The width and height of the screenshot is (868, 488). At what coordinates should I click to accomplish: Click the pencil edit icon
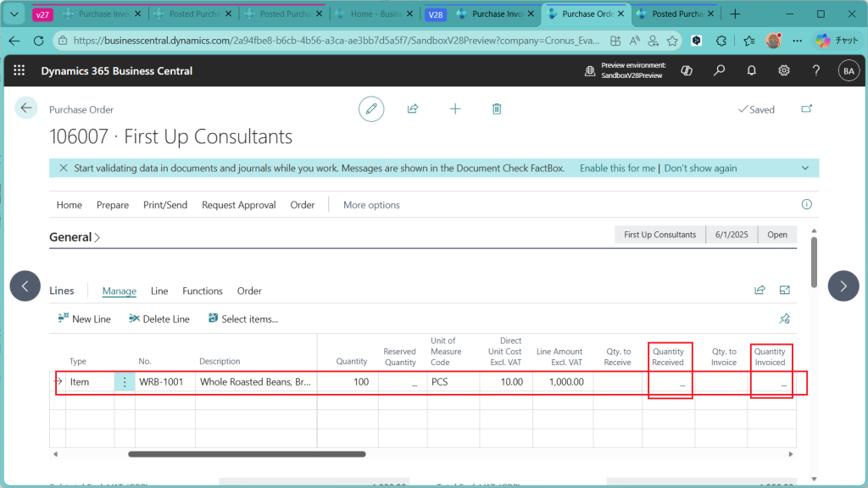370,108
